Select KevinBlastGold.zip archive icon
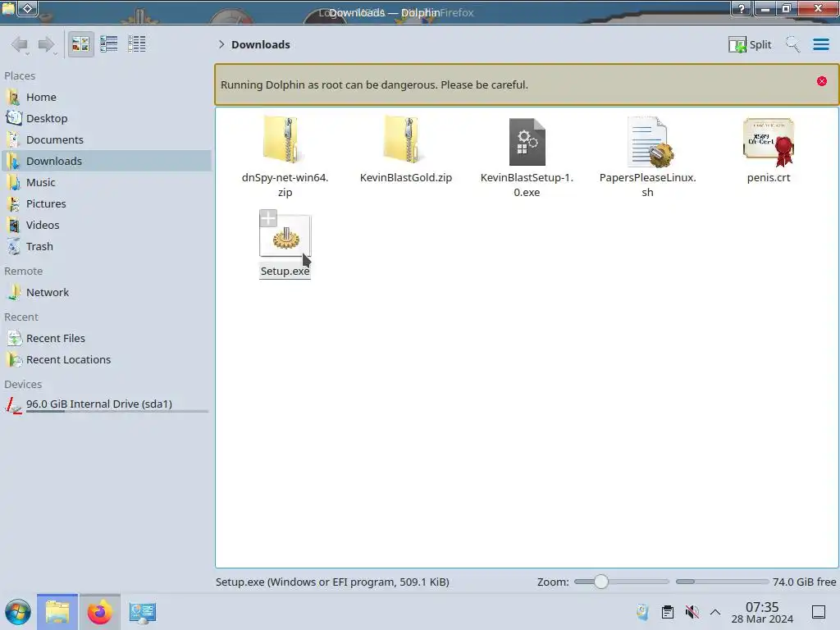This screenshot has height=630, width=840. (405, 140)
